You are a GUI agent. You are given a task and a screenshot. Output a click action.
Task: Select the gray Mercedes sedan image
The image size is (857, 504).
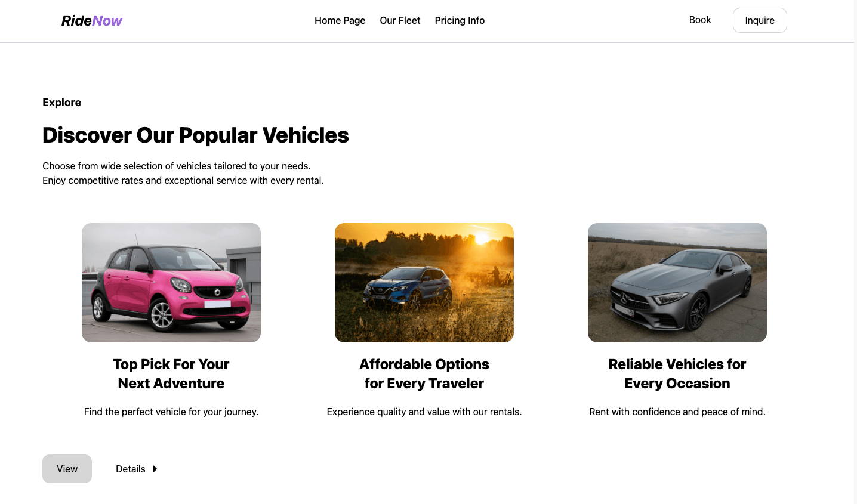coord(677,283)
